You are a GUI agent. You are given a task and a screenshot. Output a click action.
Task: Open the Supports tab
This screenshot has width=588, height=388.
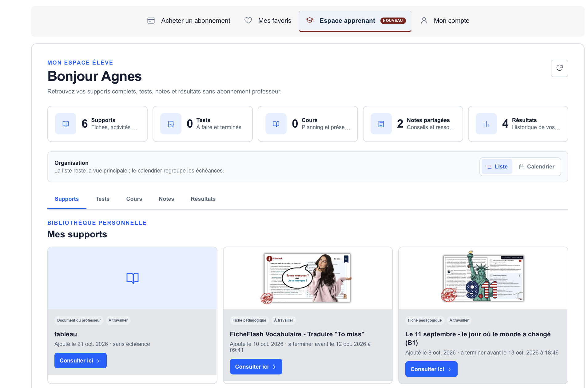[67, 199]
